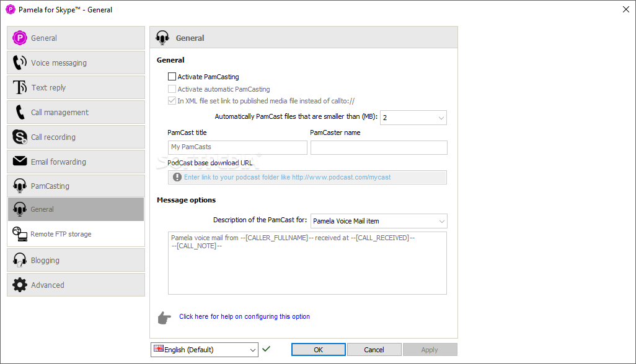636x364 pixels.
Task: Click the warning icon in PodCast URL field
Action: [x=177, y=177]
